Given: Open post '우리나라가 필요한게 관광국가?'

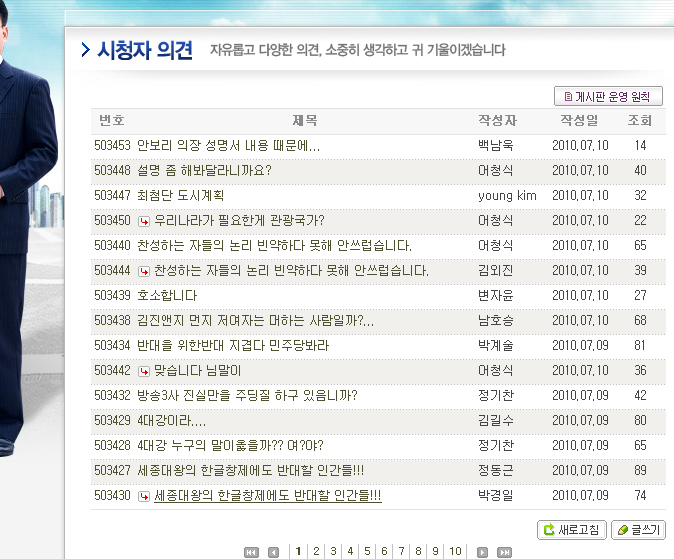Looking at the screenshot, I should (239, 221).
